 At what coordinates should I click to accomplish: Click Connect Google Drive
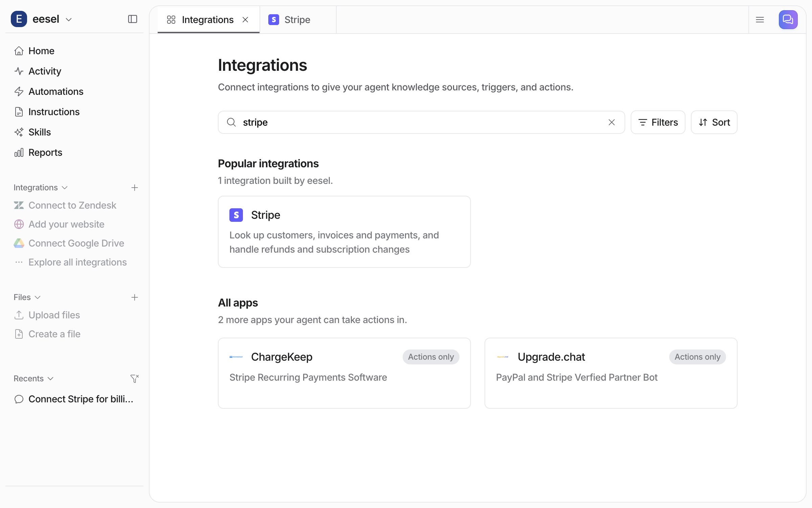coord(74,243)
